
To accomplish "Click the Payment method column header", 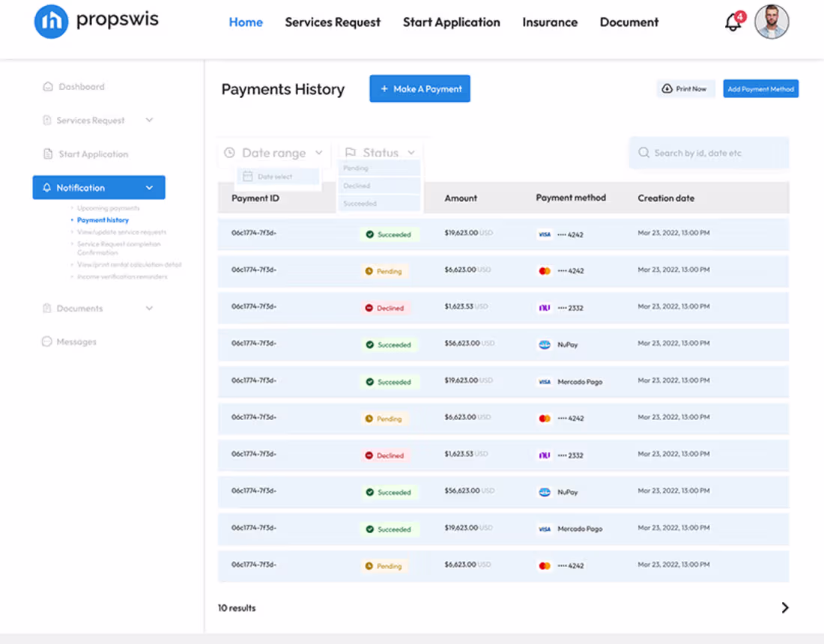I will coord(571,198).
